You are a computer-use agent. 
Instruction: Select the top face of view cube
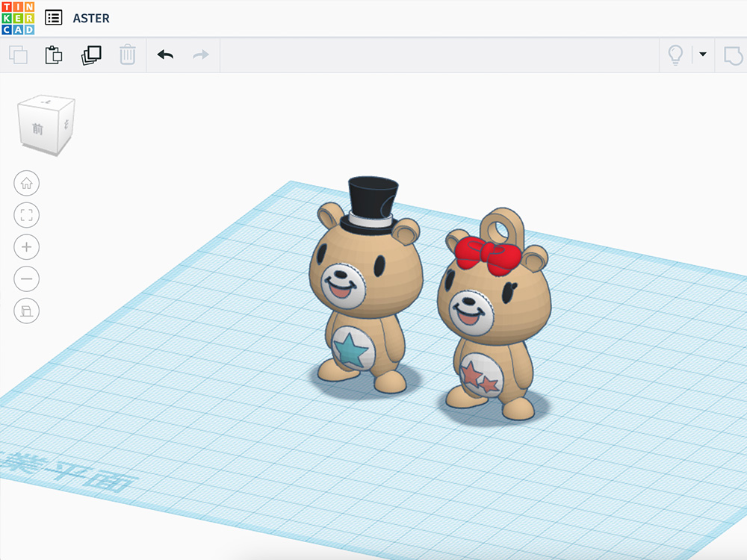pyautogui.click(x=47, y=101)
